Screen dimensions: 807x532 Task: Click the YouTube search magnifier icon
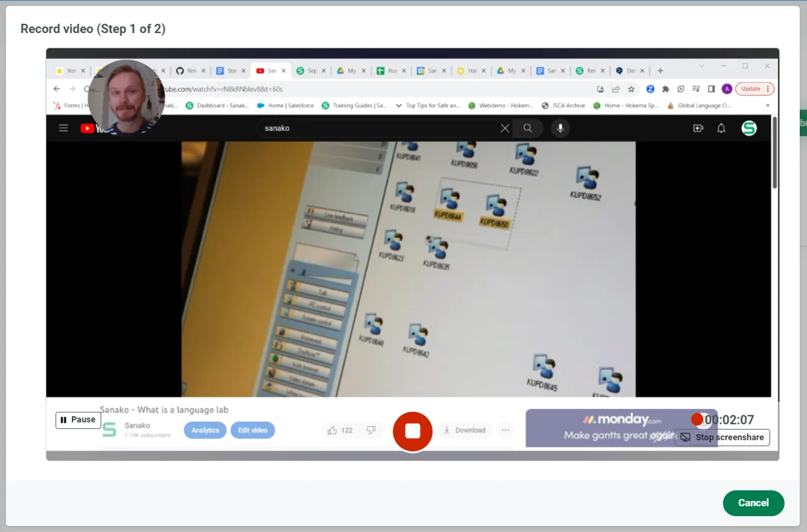528,128
